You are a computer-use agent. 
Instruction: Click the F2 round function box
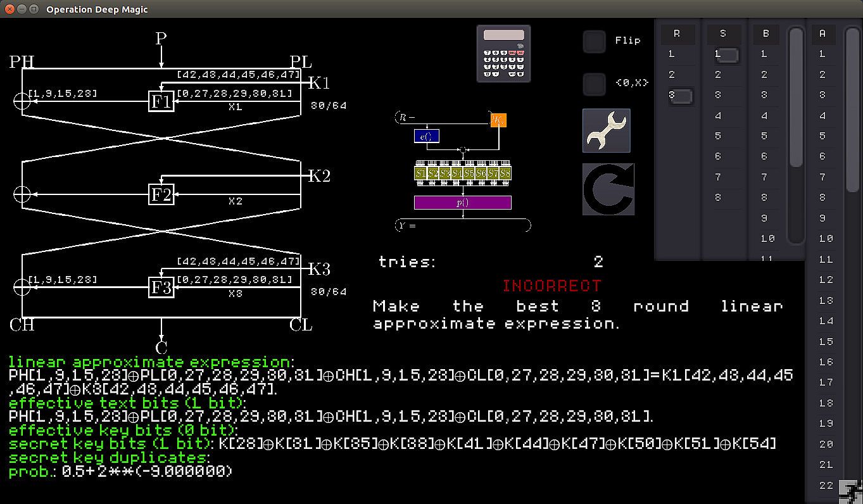point(161,194)
